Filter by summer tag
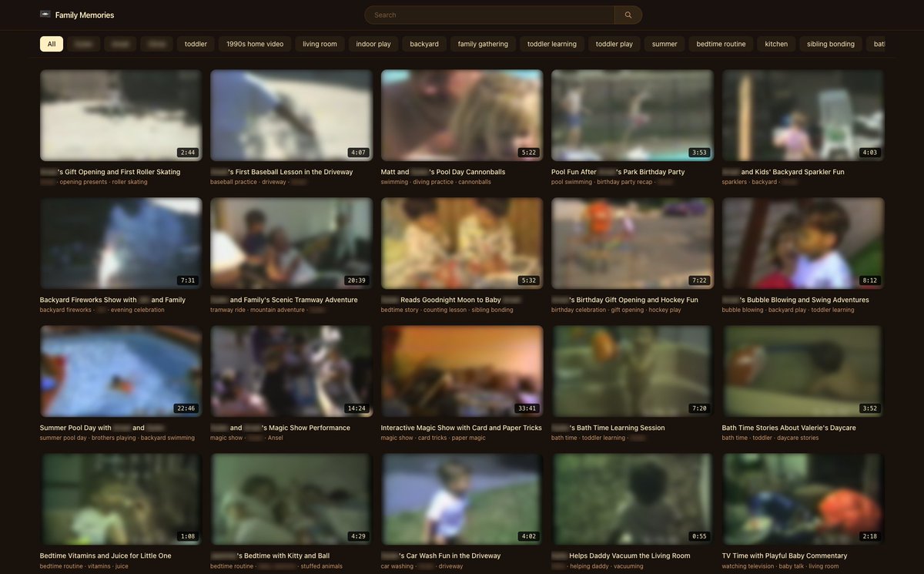924x574 pixels. click(665, 44)
